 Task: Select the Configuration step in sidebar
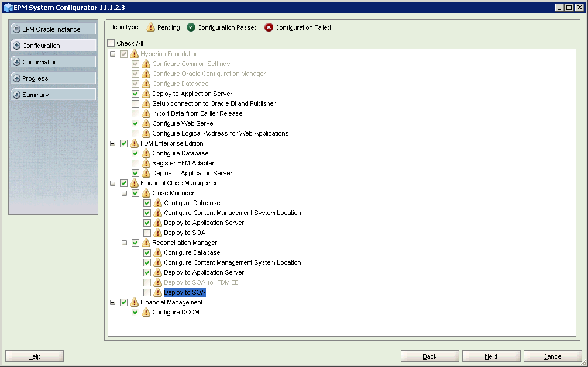tap(53, 46)
